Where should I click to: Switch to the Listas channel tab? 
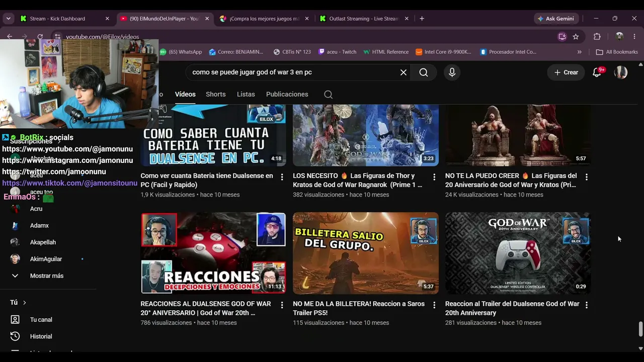coord(246,95)
